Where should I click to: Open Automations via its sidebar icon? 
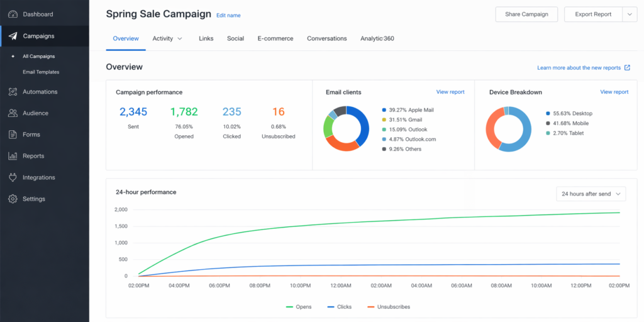[12, 92]
